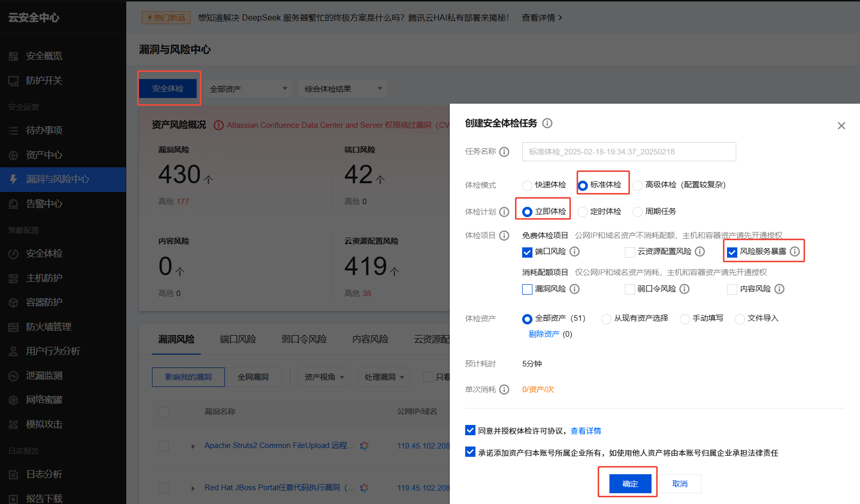Open the 综合体检结果 dropdown
Viewport: 860px width, 504px height.
[x=343, y=89]
